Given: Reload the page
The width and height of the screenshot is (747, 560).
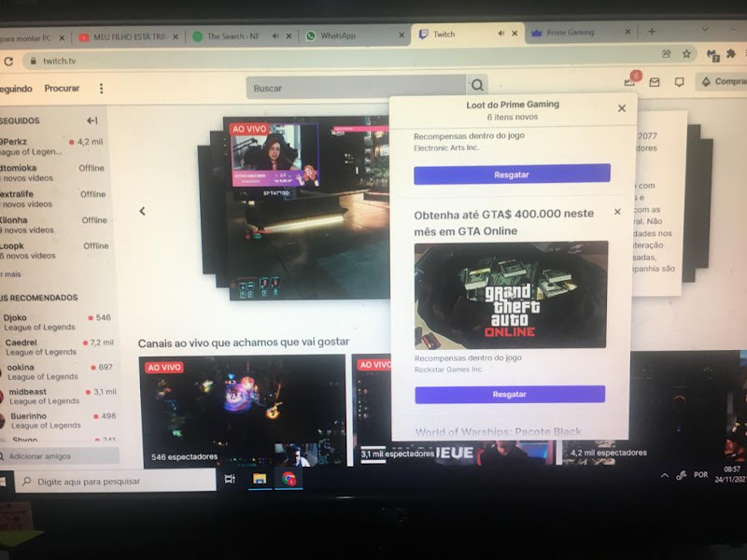Looking at the screenshot, I should pos(8,62).
